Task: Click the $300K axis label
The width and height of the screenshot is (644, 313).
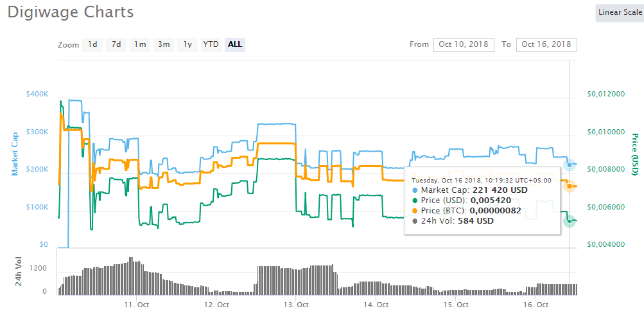Action: (37, 132)
